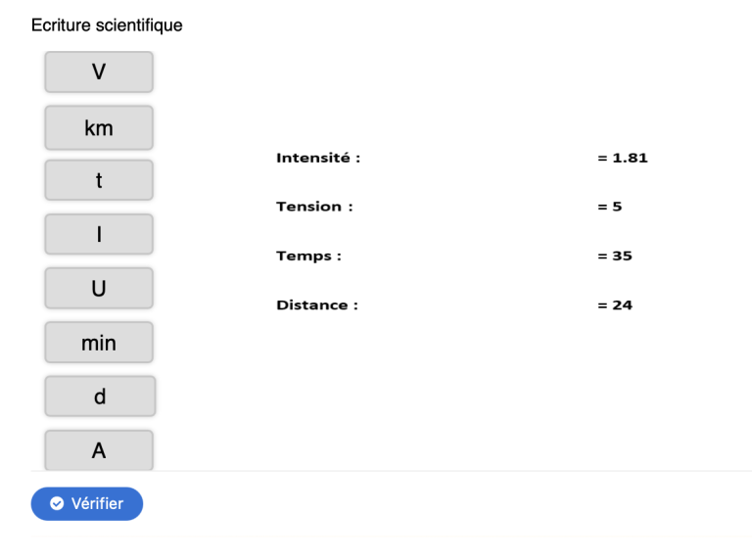Click the Intensité label
Image resolution: width=752 pixels, height=560 pixels.
[x=318, y=158]
